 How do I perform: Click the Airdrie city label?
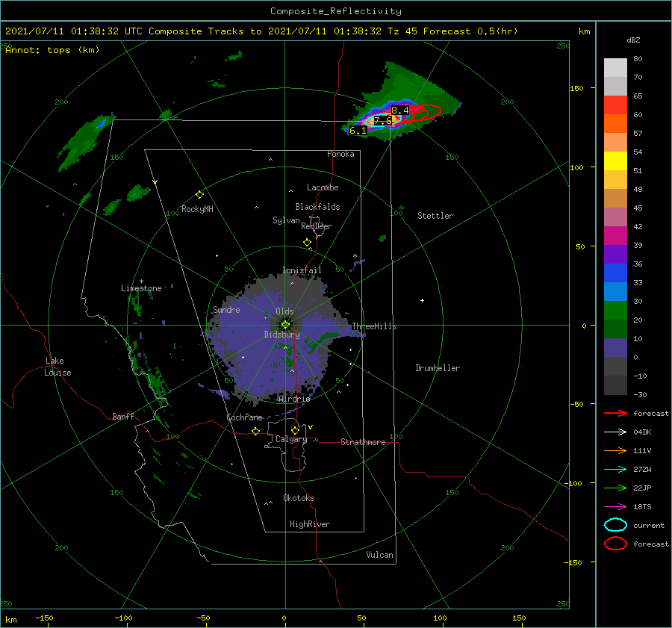pos(294,399)
